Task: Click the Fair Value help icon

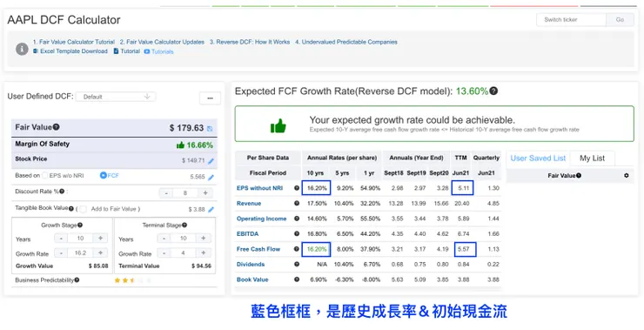Action: point(57,127)
